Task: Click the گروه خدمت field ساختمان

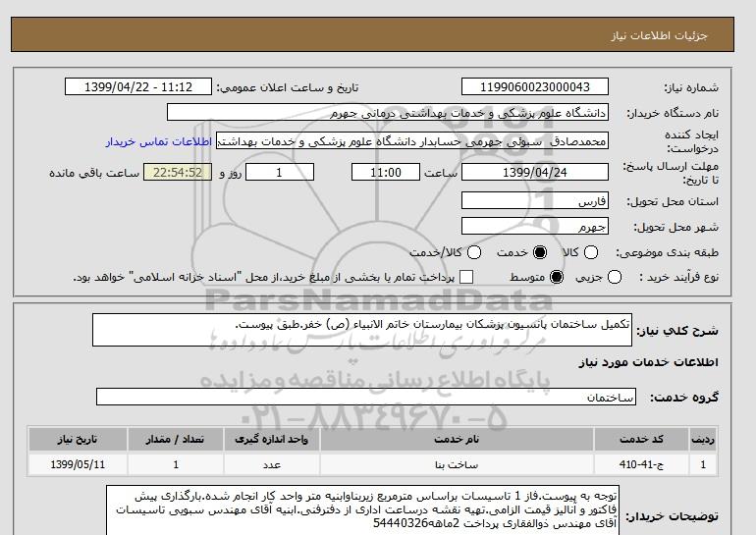Action: pyautogui.click(x=366, y=398)
